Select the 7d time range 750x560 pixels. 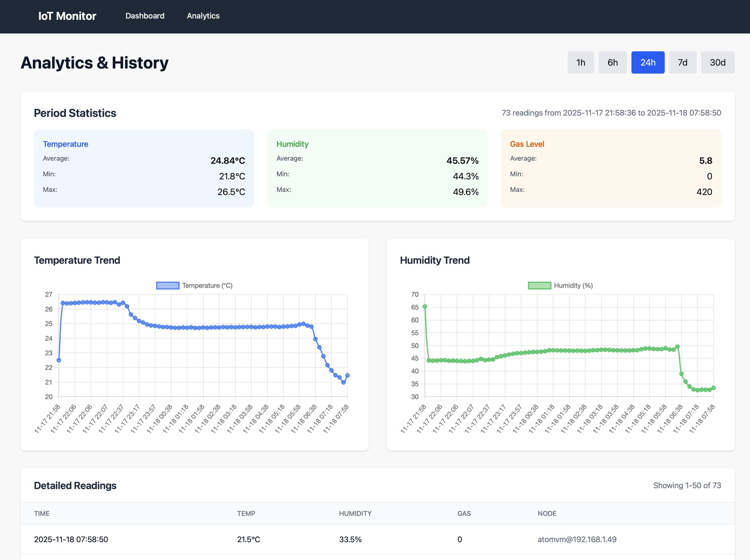[x=682, y=62]
